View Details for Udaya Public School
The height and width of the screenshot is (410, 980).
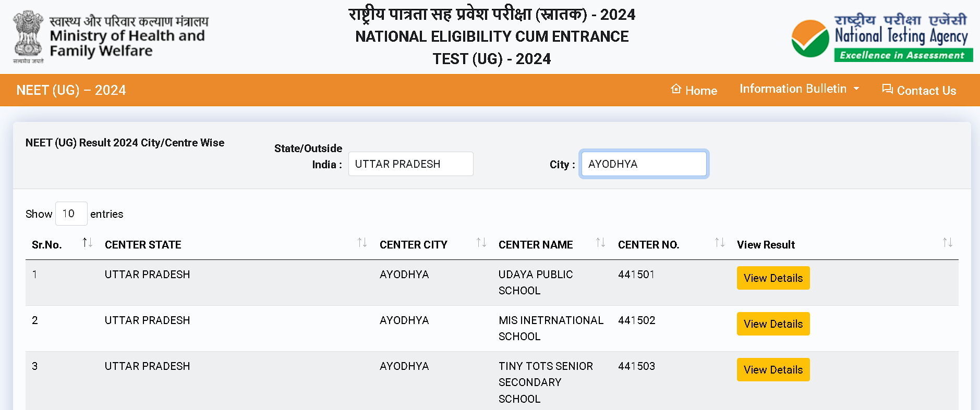(x=773, y=278)
